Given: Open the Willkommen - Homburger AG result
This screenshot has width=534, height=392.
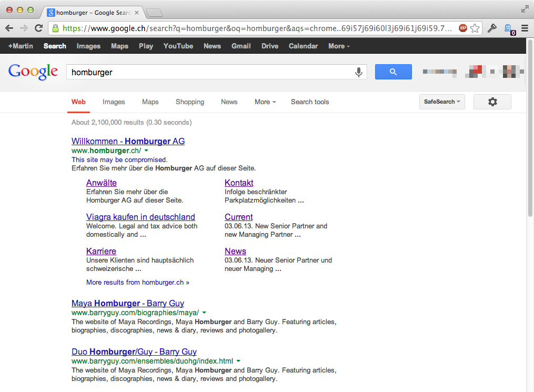Looking at the screenshot, I should point(128,141).
